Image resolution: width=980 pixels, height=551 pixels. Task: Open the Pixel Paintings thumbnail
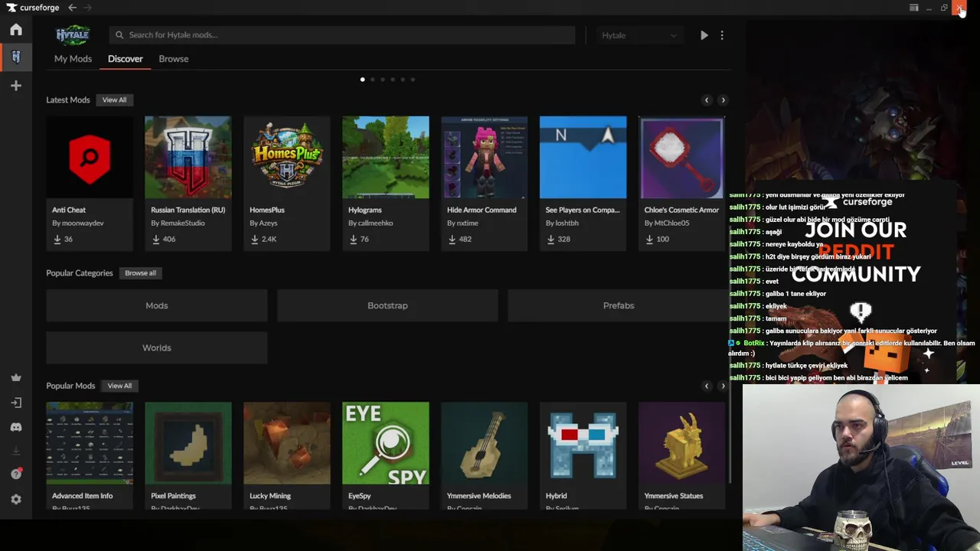pos(188,443)
